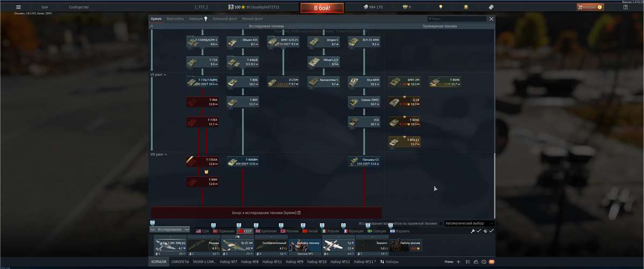Expand the Наборы presets menu

click(389, 261)
